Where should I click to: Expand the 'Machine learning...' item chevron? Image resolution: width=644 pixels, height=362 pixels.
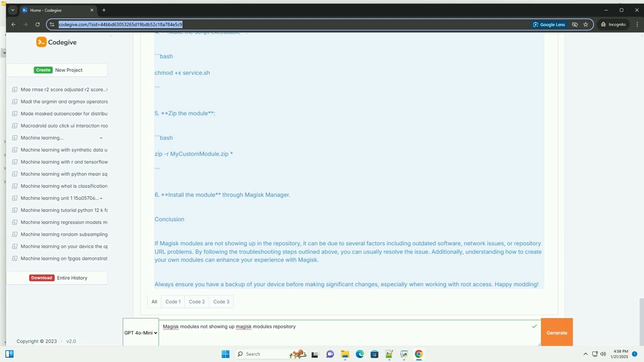click(x=101, y=138)
